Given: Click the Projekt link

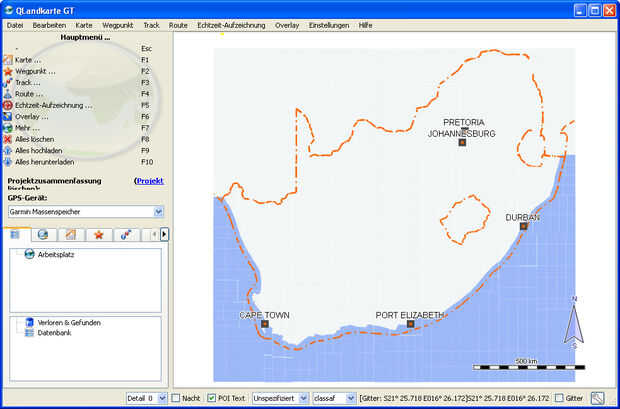Looking at the screenshot, I should tap(150, 181).
